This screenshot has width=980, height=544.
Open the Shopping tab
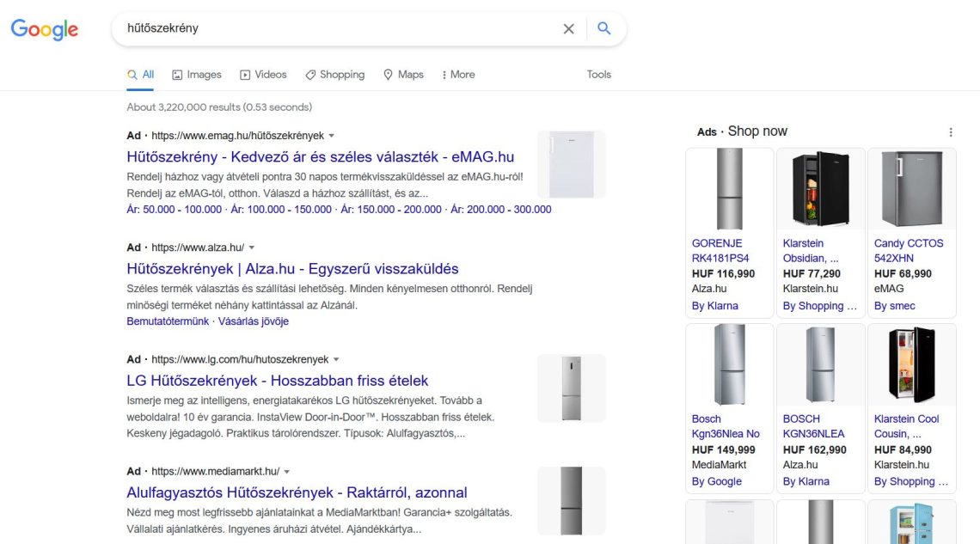point(335,75)
